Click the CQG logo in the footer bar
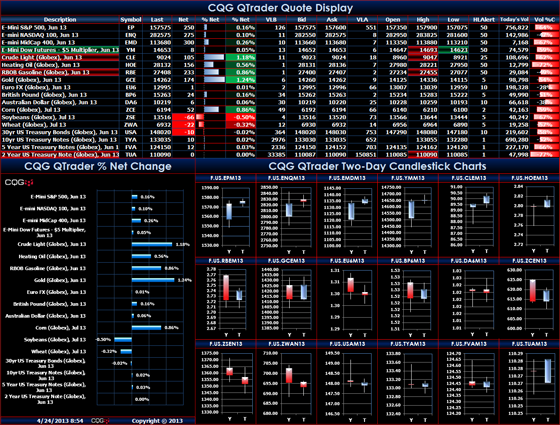 point(100,421)
